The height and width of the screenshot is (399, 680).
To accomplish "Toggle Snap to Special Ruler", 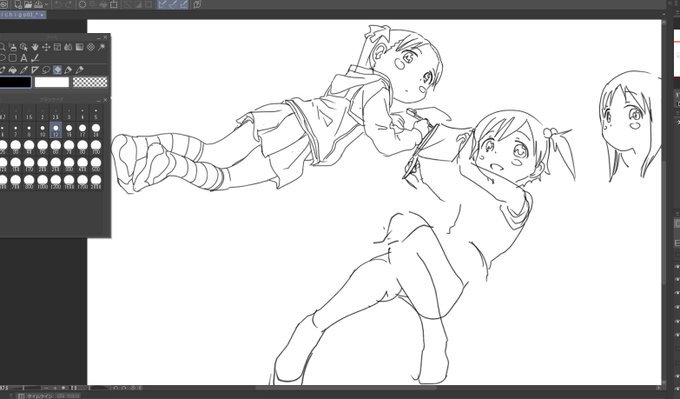I will click(x=173, y=5).
